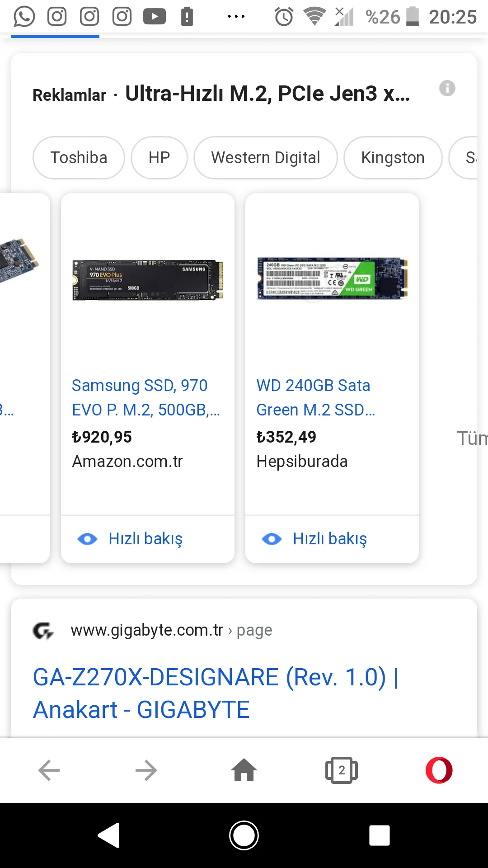
Task: Filter by Toshiba brand chip
Action: (79, 158)
